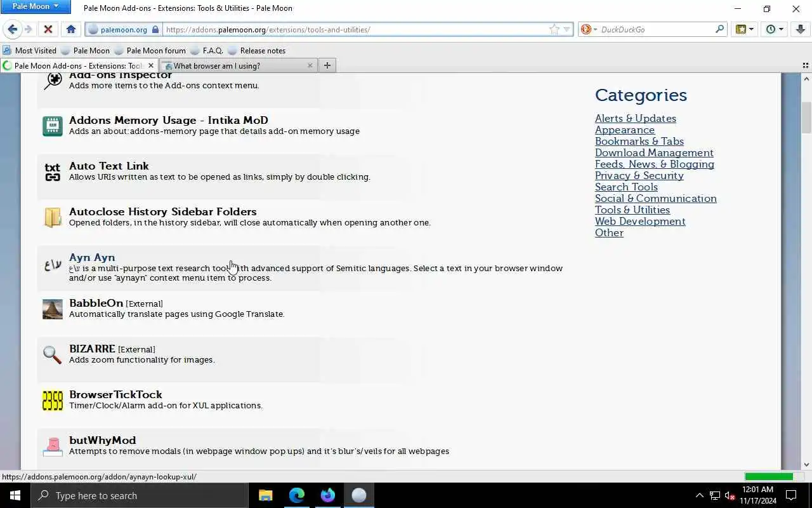Image resolution: width=812 pixels, height=508 pixels.
Task: Open Autoclose History Sidebar Folders
Action: 162,211
